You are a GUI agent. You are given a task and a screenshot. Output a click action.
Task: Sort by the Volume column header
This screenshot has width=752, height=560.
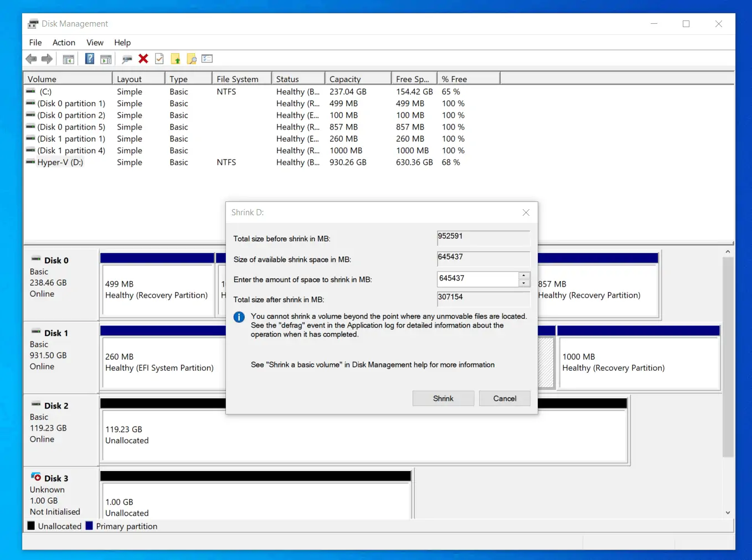pyautogui.click(x=68, y=79)
